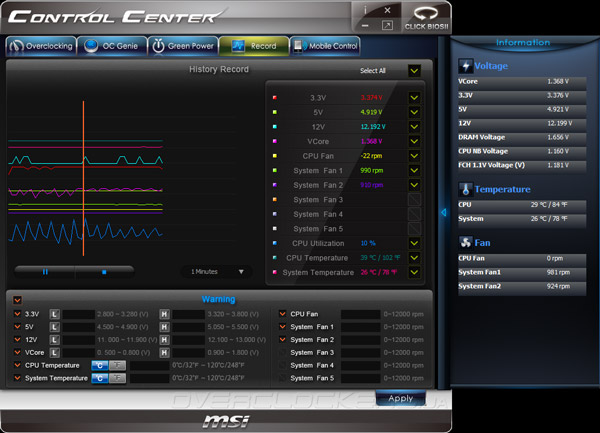Toggle the CPU Temperature warning checkbox

tap(17, 365)
